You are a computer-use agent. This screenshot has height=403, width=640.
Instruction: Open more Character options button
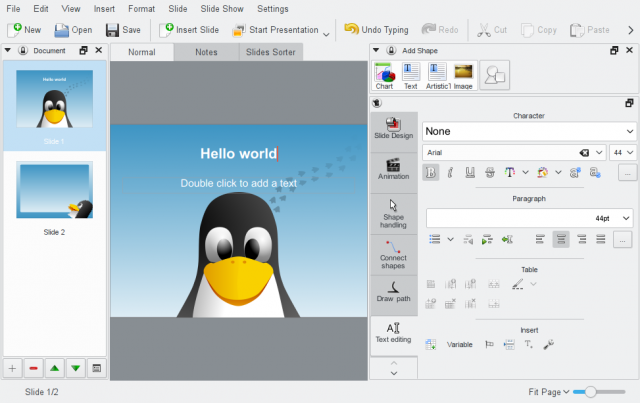(627, 173)
